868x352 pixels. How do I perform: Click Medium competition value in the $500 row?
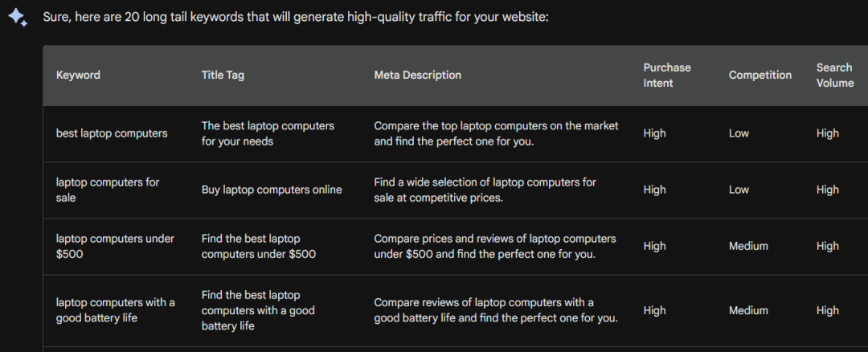(x=748, y=246)
